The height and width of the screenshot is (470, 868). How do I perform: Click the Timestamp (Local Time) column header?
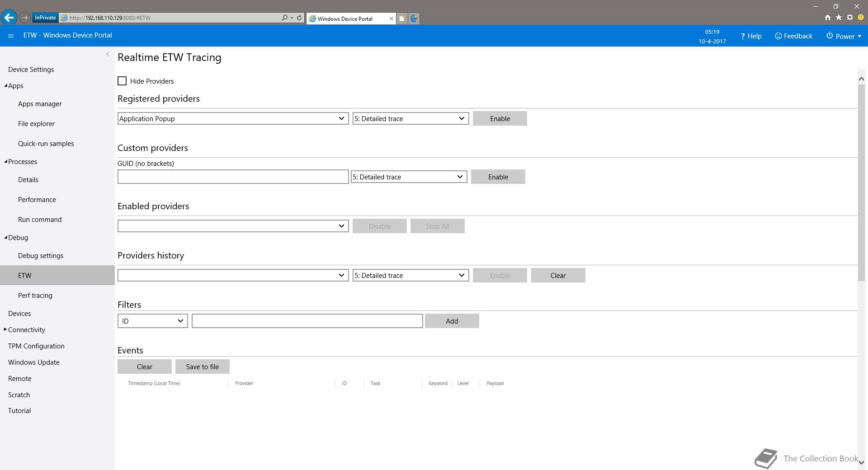pos(154,383)
